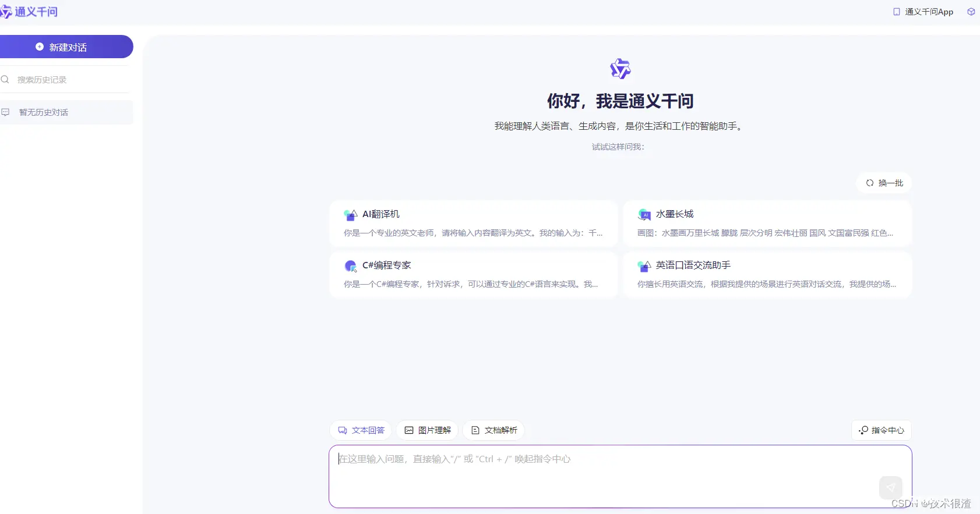Image resolution: width=980 pixels, height=514 pixels.
Task: Open the 指令中心 command center
Action: tap(882, 430)
